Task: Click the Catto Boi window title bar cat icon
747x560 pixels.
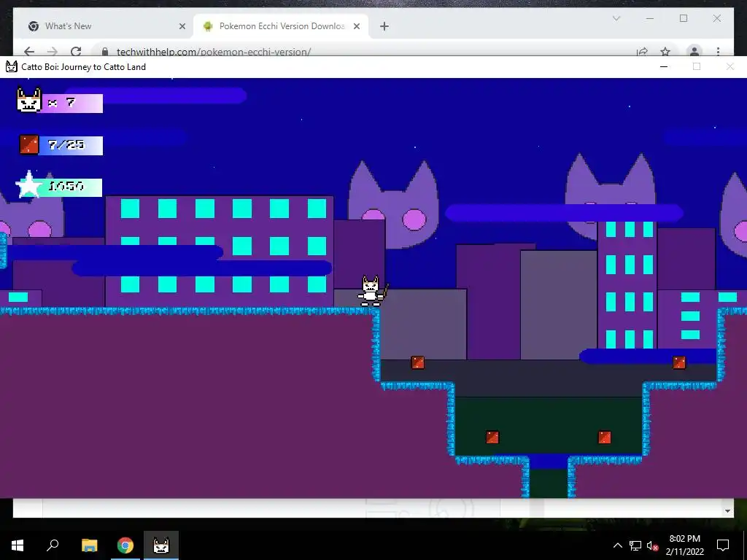Action: pyautogui.click(x=12, y=66)
